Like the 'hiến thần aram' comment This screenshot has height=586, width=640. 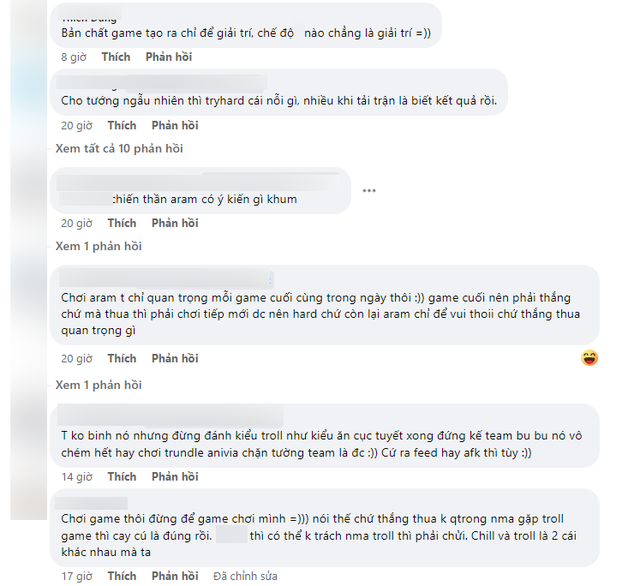pos(122,223)
